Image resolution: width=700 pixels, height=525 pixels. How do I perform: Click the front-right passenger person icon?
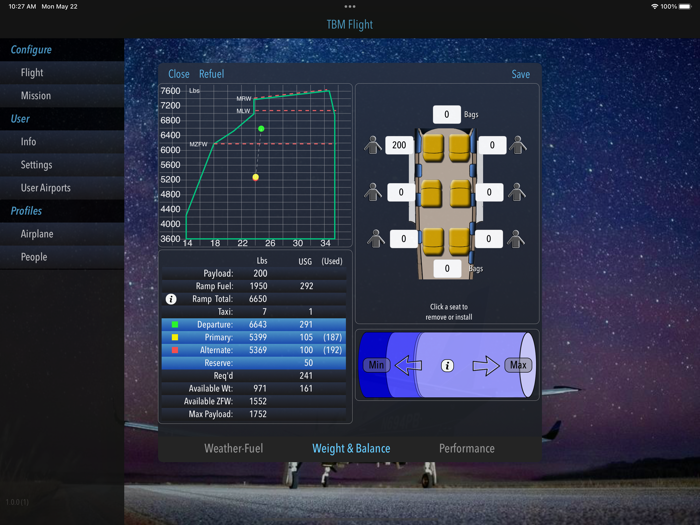point(518,145)
